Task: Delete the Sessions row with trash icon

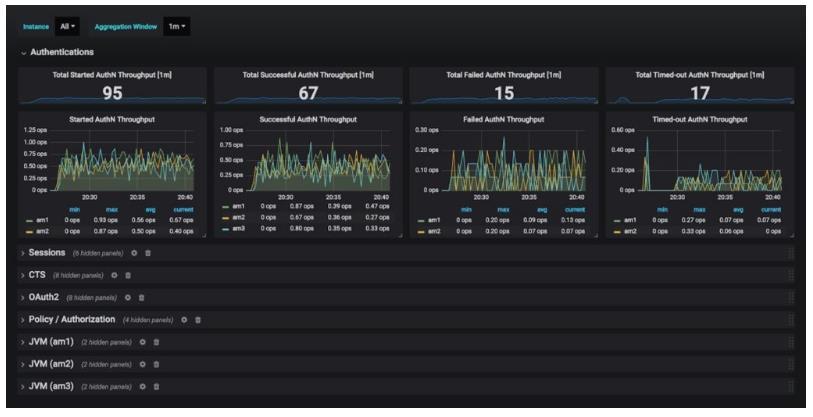Action: [x=148, y=253]
